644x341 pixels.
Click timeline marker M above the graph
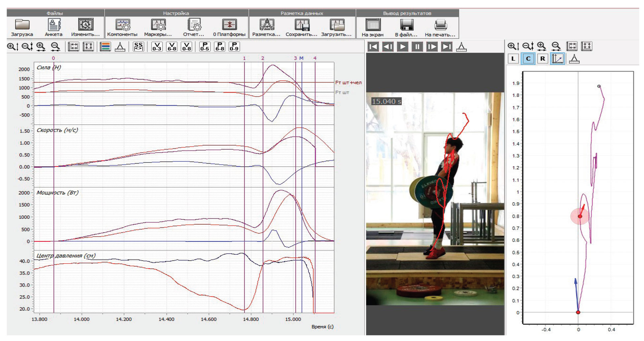click(301, 58)
